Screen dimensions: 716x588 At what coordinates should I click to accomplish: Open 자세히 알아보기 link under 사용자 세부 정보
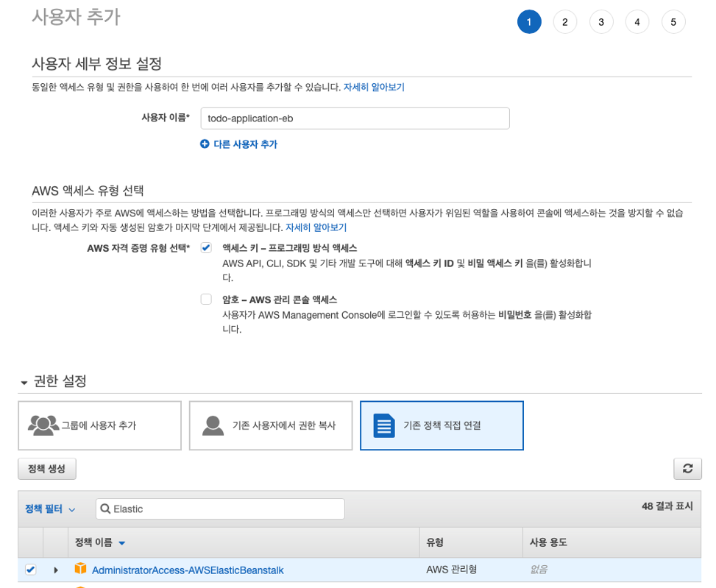point(374,87)
